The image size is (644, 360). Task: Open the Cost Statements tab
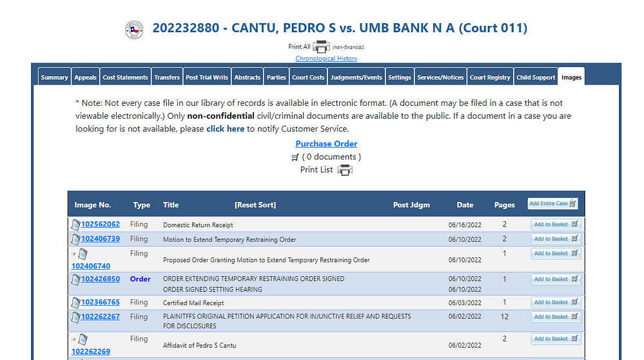pyautogui.click(x=125, y=77)
